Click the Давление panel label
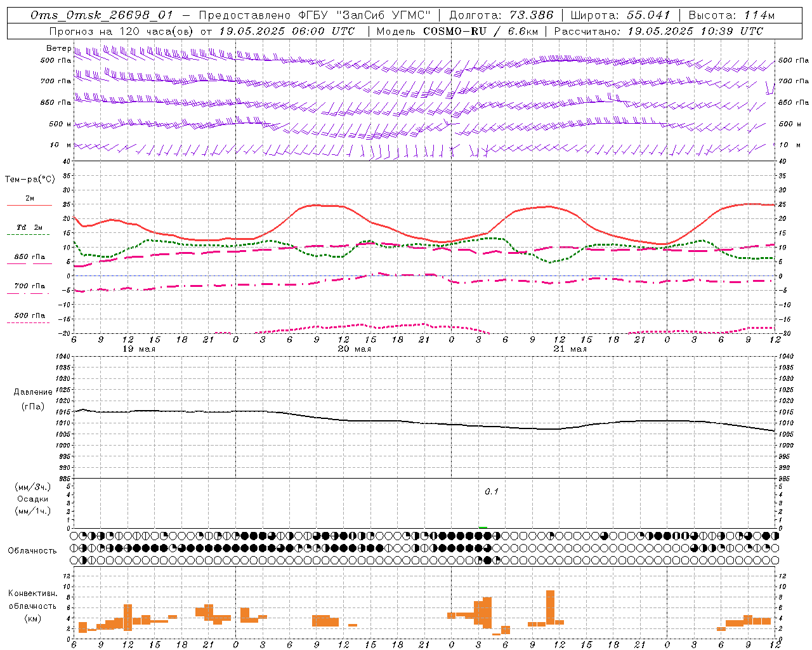812x650 pixels. click(x=33, y=392)
